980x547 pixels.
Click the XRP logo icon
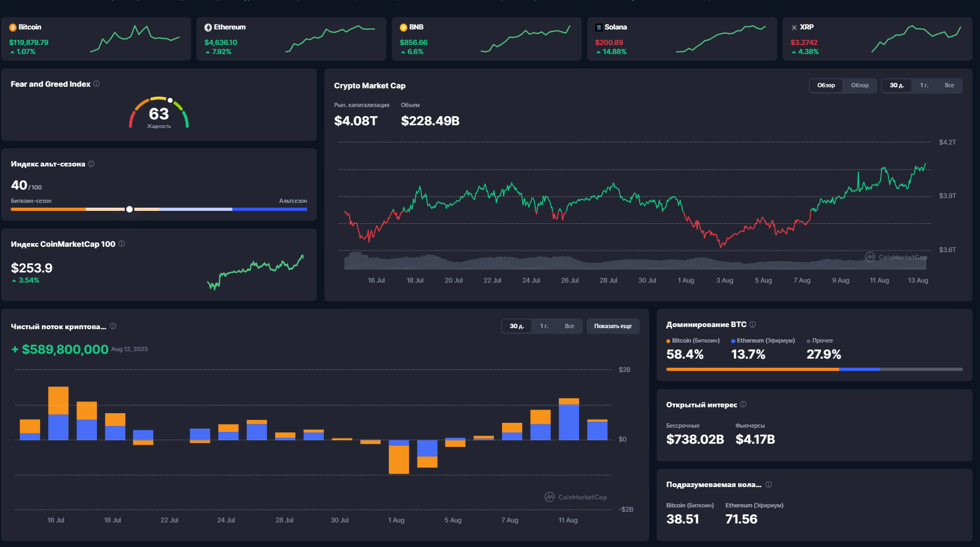(x=794, y=27)
